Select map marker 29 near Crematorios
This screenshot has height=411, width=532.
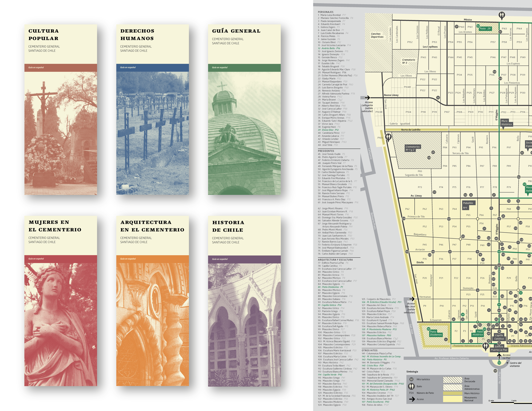click(433, 152)
